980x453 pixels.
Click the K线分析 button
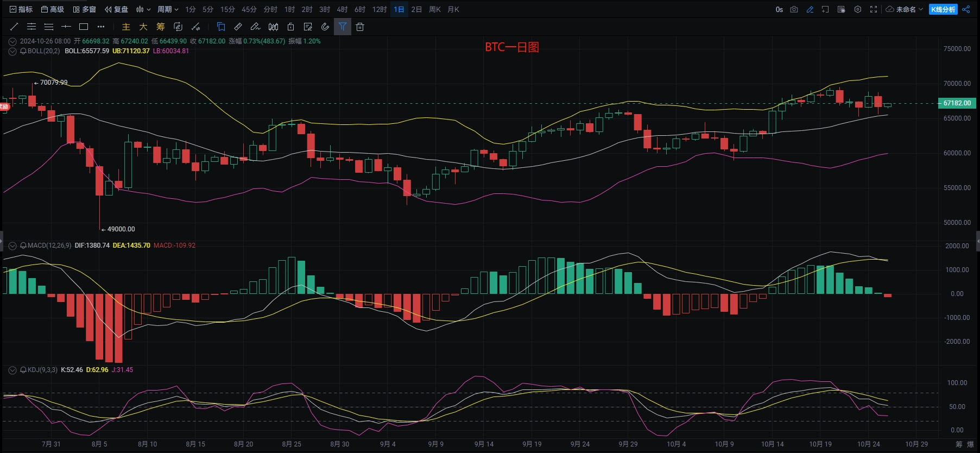pyautogui.click(x=943, y=9)
